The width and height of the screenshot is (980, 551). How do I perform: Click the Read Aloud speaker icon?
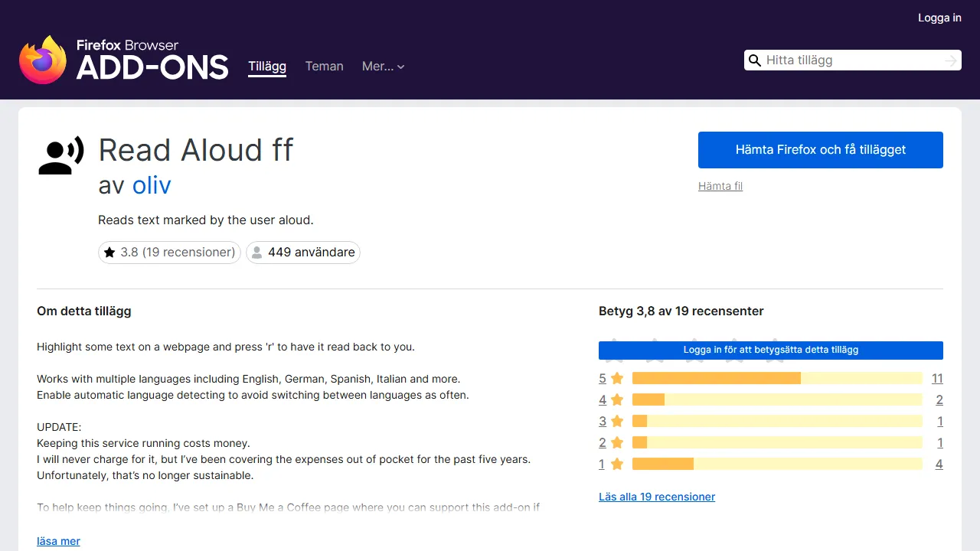[61, 156]
